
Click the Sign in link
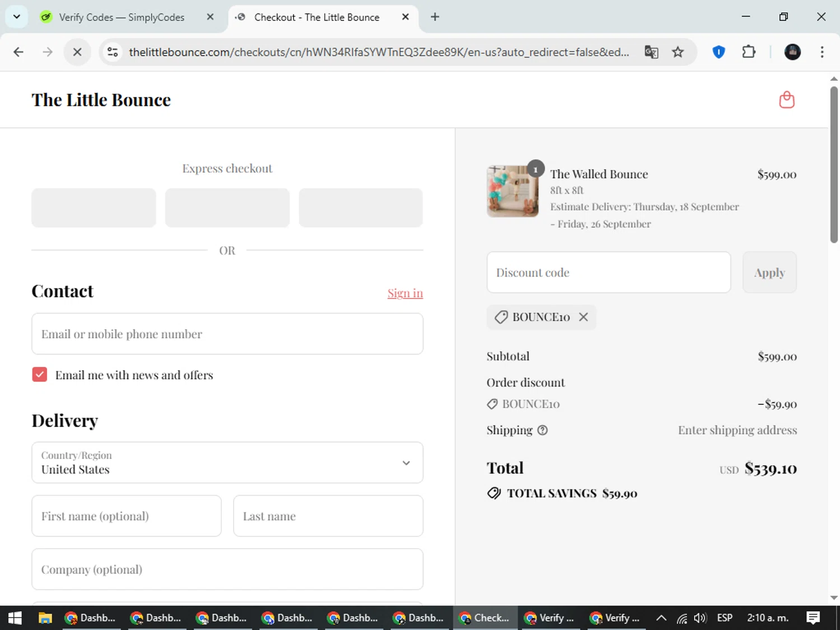[x=405, y=293]
